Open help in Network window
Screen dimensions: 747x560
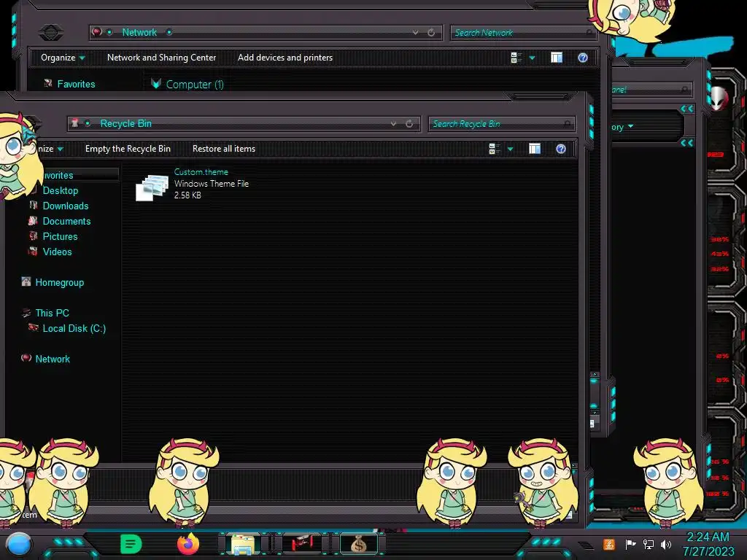583,58
